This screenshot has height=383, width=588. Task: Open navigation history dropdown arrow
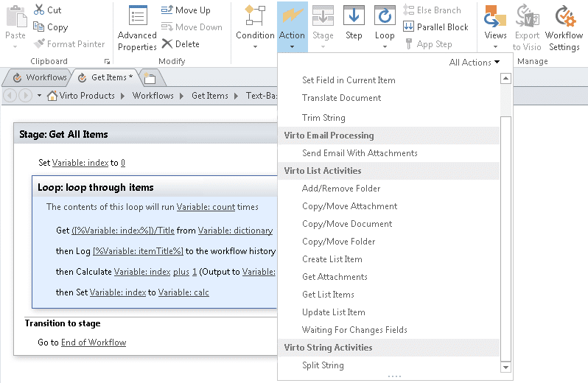tap(39, 96)
